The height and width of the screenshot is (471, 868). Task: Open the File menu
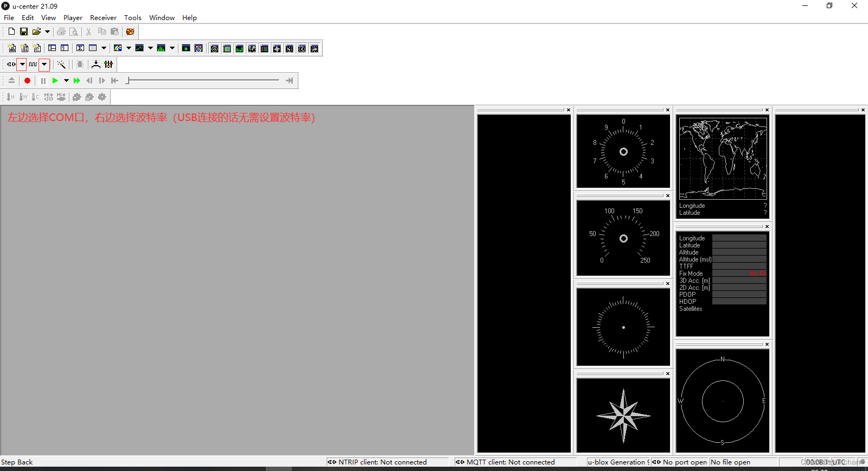(x=9, y=18)
